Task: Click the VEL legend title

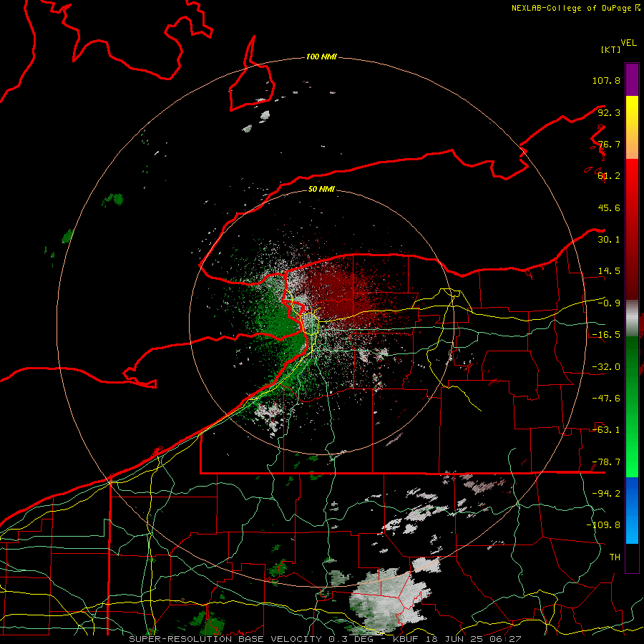Action: (628, 43)
